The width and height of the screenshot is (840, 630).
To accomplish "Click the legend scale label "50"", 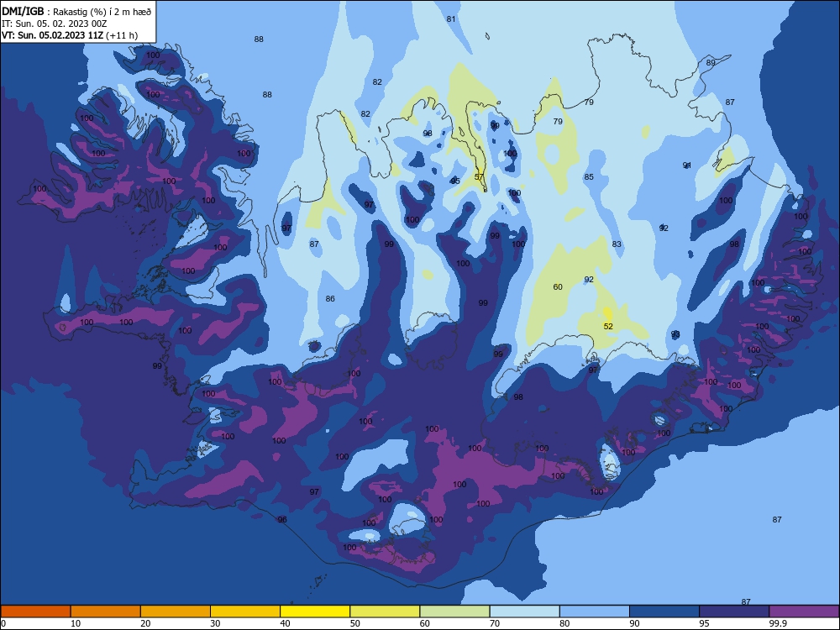I will [x=355, y=623].
